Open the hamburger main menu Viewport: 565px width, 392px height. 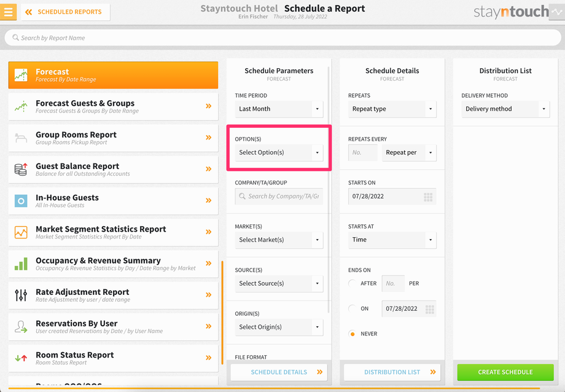tap(8, 12)
